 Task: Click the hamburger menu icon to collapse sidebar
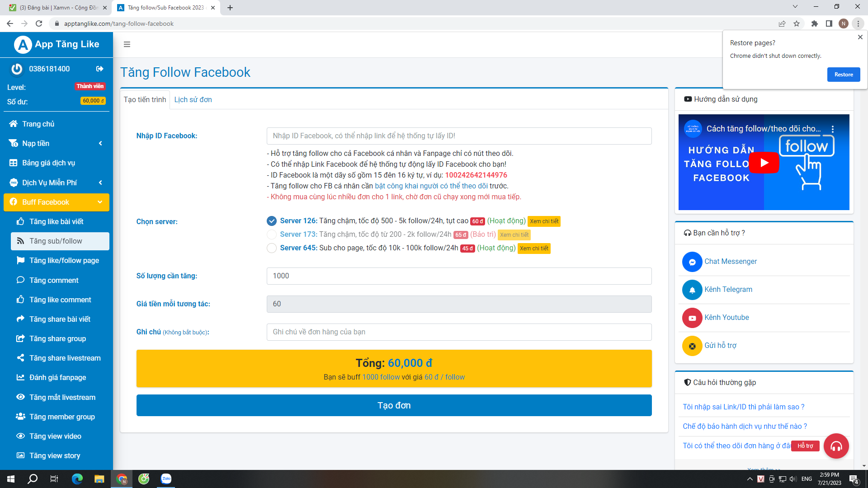[127, 44]
